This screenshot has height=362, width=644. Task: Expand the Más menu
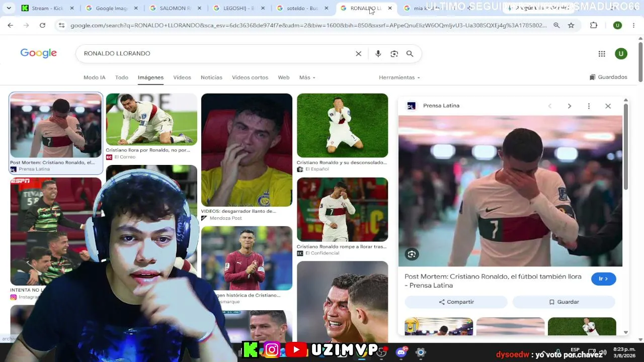click(x=307, y=77)
